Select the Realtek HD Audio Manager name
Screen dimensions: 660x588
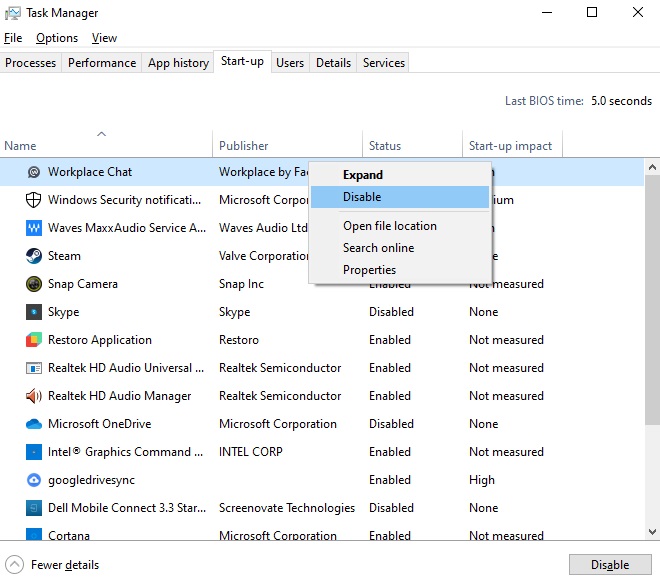tap(120, 396)
